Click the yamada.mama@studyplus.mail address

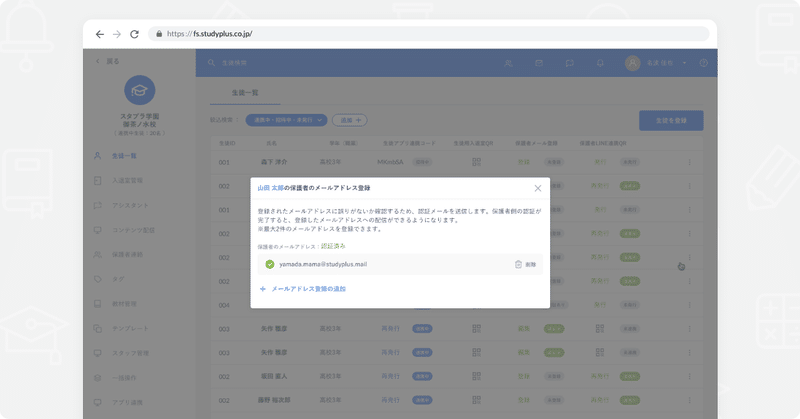click(323, 264)
